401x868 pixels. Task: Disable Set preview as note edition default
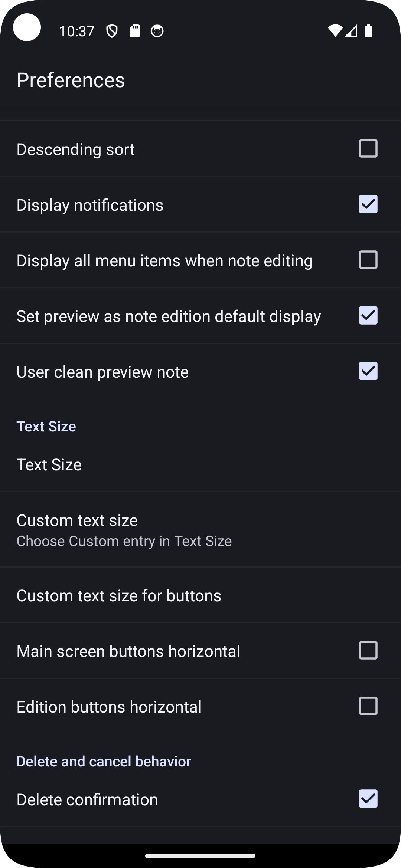tap(368, 316)
